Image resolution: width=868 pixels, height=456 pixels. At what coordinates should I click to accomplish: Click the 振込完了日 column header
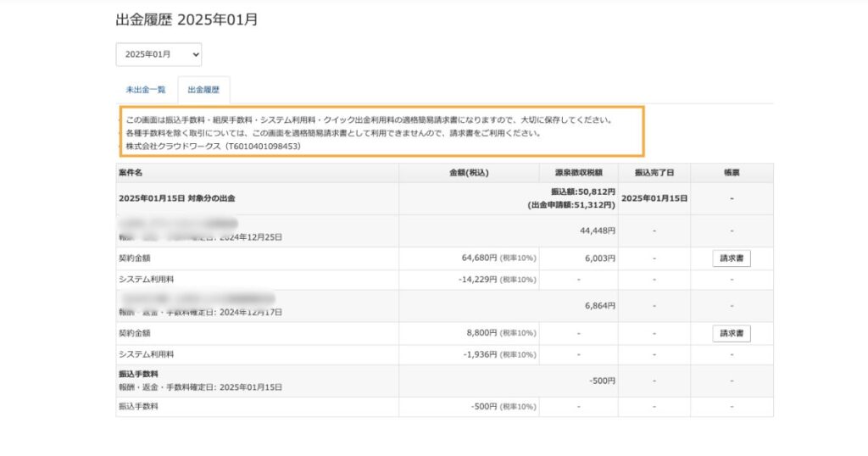[654, 173]
